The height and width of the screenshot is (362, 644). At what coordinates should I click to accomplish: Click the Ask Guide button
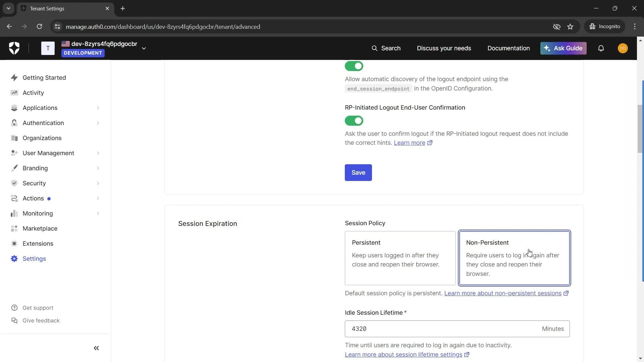tap(563, 48)
